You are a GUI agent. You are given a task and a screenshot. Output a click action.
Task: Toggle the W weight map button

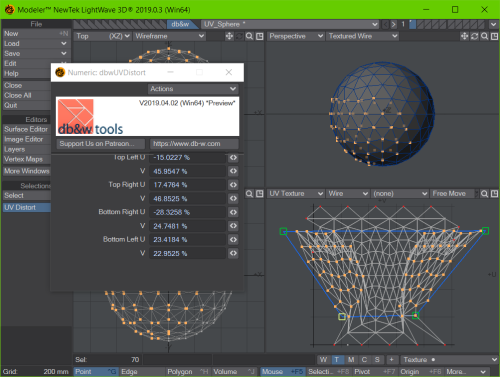pyautogui.click(x=323, y=359)
